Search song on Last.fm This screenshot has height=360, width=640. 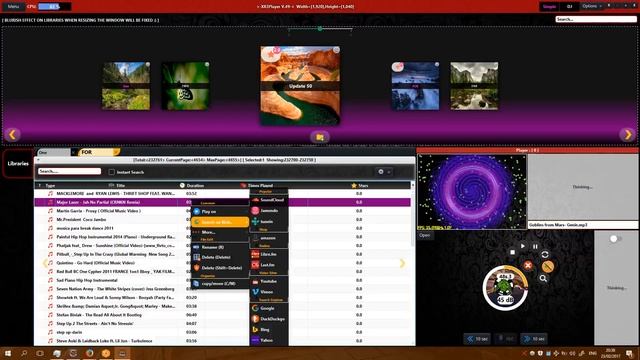coord(269,265)
